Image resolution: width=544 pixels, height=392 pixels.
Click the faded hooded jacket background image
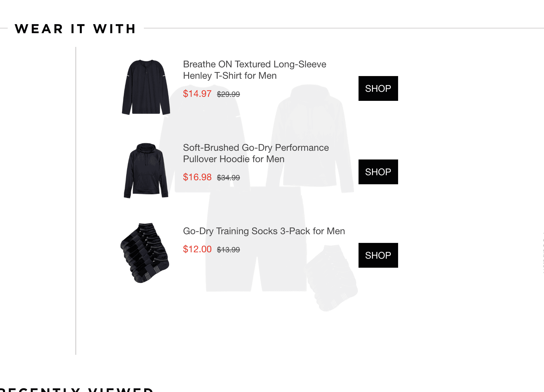(310, 134)
